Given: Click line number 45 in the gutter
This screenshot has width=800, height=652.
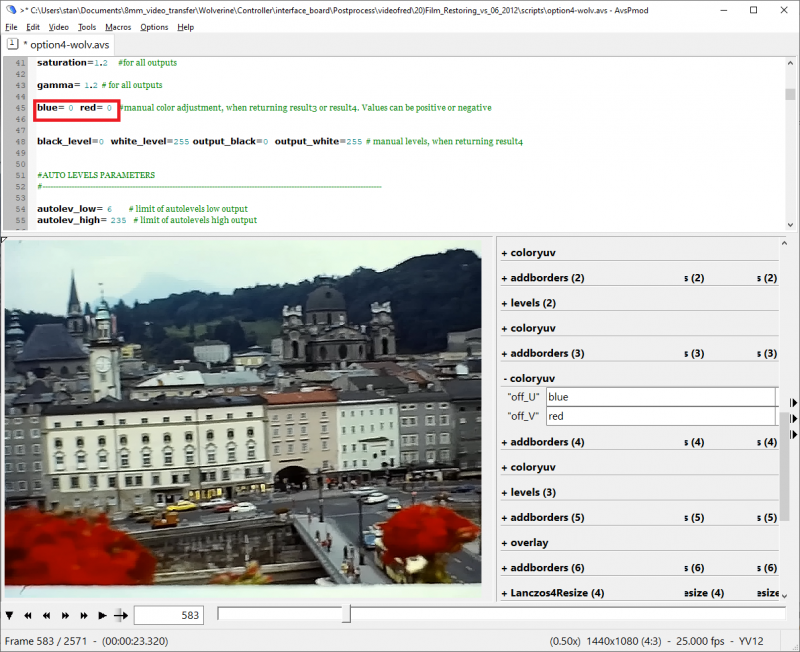Looking at the screenshot, I should coord(20,108).
